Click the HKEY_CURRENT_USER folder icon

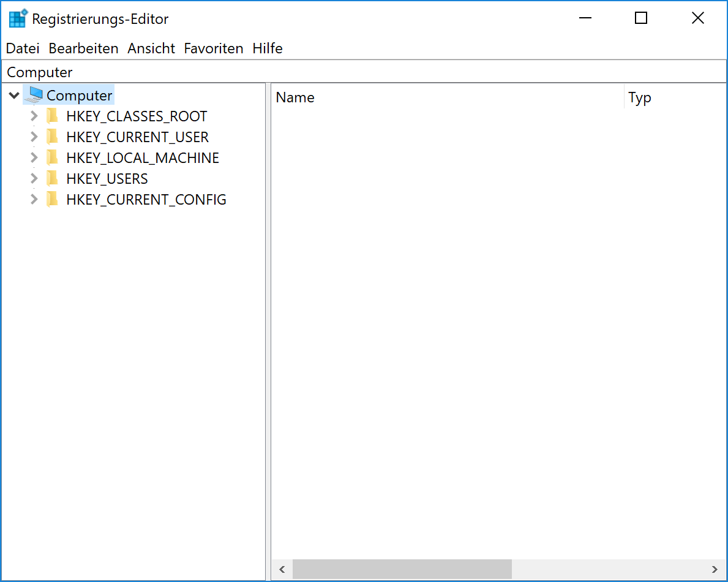[53, 137]
